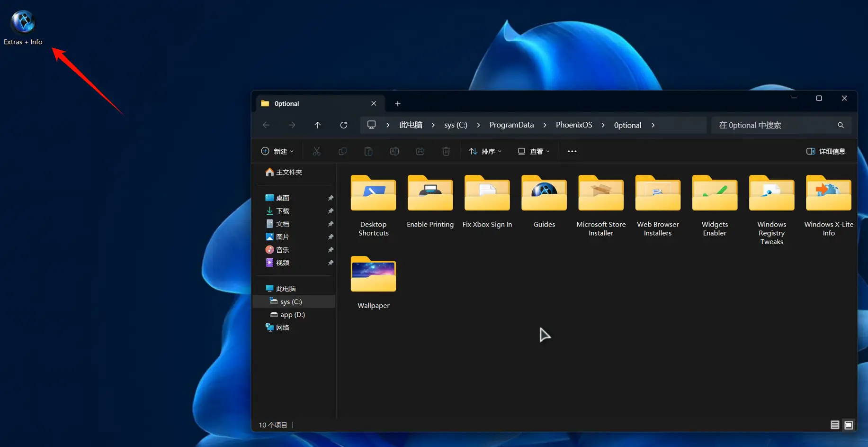
Task: Click the back navigation arrow
Action: (266, 125)
